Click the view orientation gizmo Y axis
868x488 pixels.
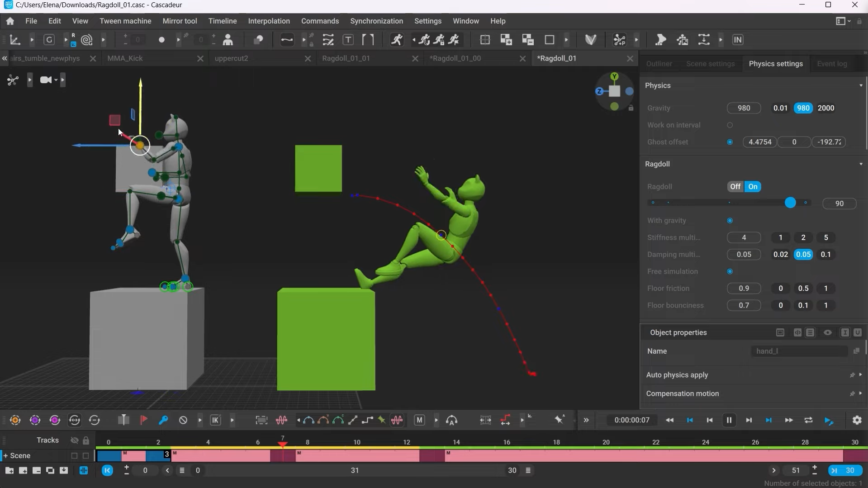click(614, 76)
